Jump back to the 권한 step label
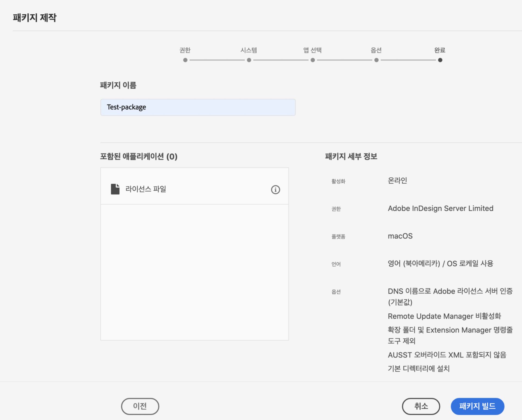Image resolution: width=522 pixels, height=420 pixels. [185, 50]
